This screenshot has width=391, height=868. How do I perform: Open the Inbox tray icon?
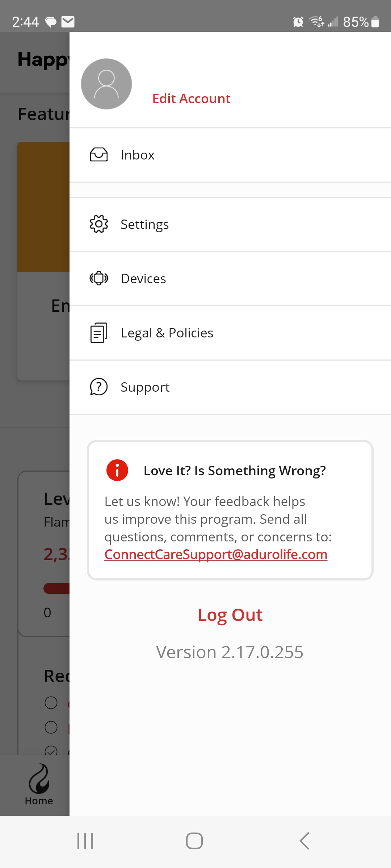99,155
